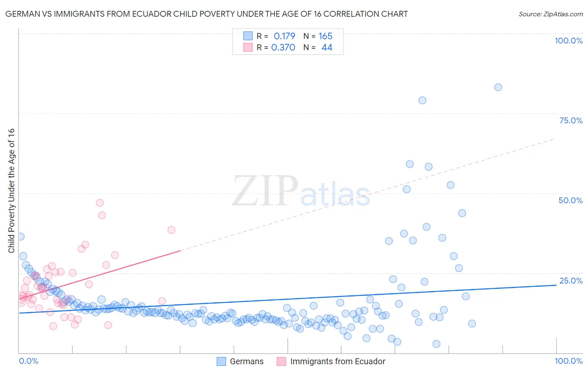The width and height of the screenshot is (588, 373).
Task: Click the 100.0% label on the y-axis
Action: point(568,41)
